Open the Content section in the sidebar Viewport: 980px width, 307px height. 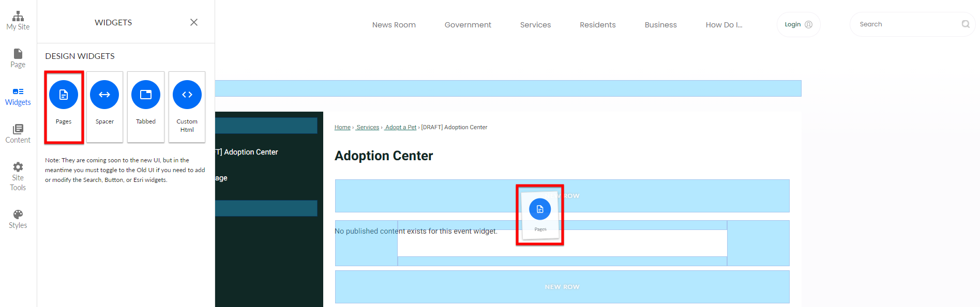coord(18,134)
